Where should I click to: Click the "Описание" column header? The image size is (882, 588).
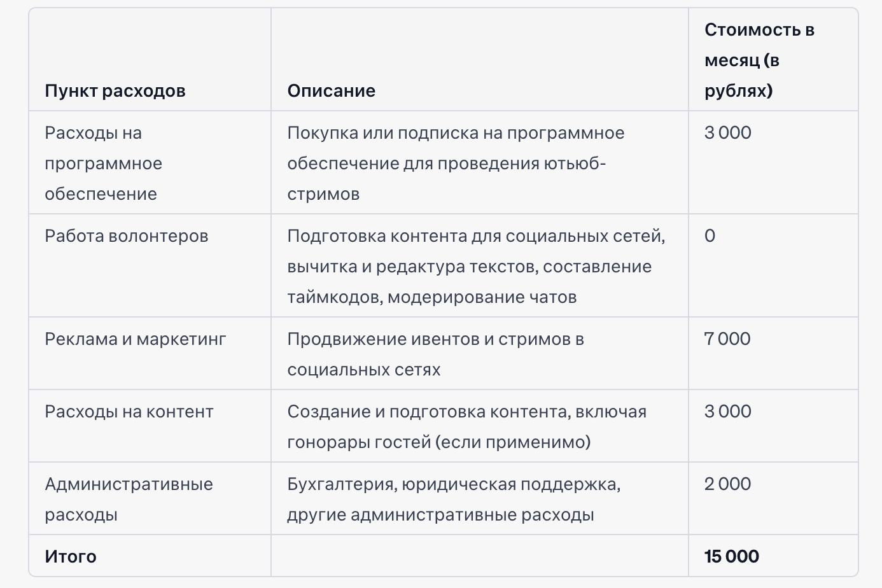(x=331, y=91)
